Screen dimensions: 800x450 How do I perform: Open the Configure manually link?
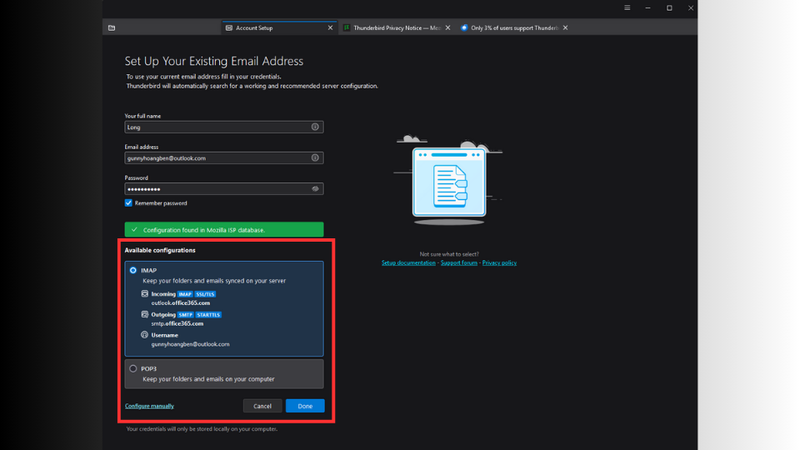(x=149, y=406)
